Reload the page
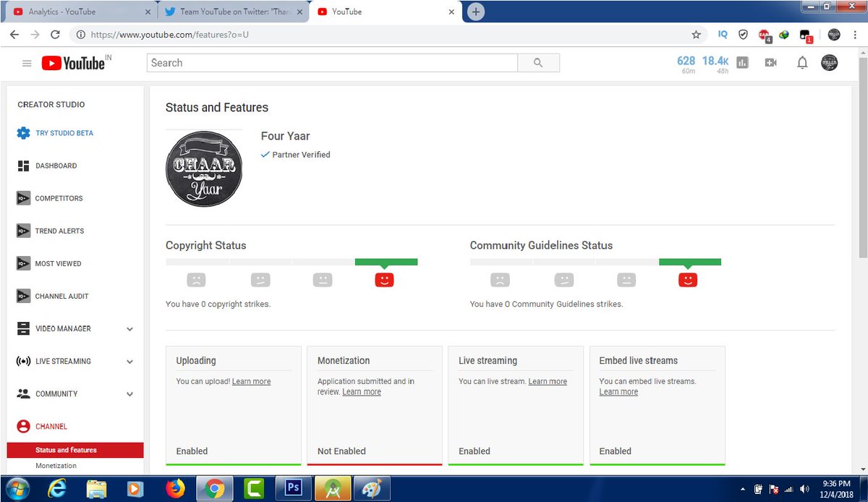Screen dimensions: 868x502 click(55, 34)
